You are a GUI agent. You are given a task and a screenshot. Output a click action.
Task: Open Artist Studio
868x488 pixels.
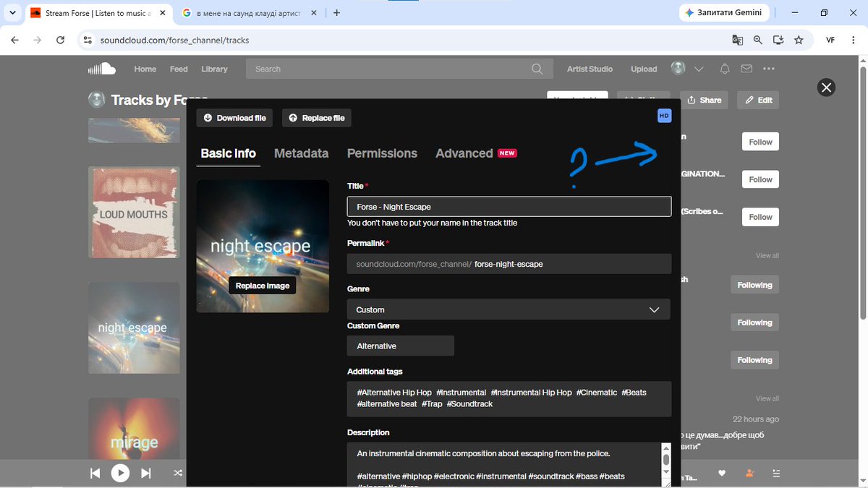click(x=590, y=69)
